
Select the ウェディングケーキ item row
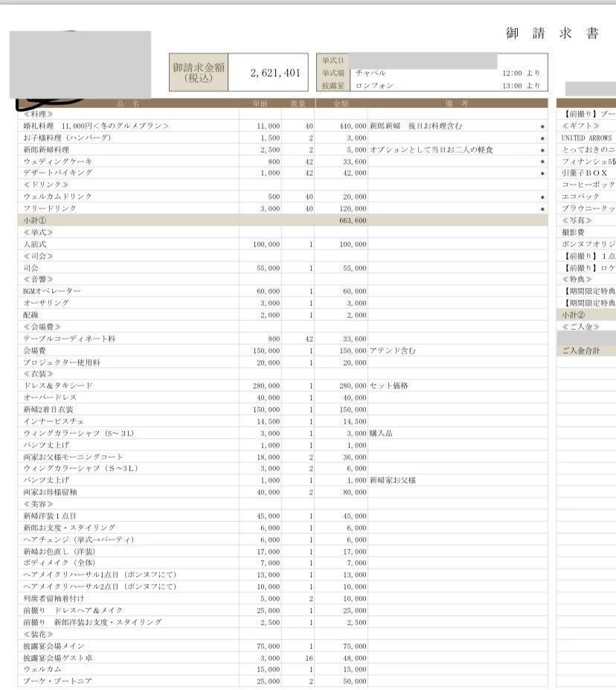tap(58, 162)
